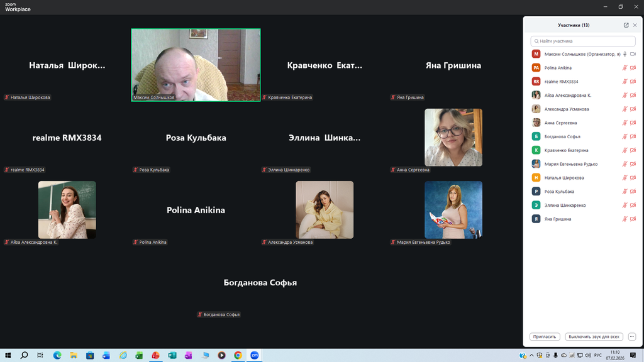The height and width of the screenshot is (362, 644).
Task: Click realme RMX3834's camera-off icon
Action: [x=633, y=82]
